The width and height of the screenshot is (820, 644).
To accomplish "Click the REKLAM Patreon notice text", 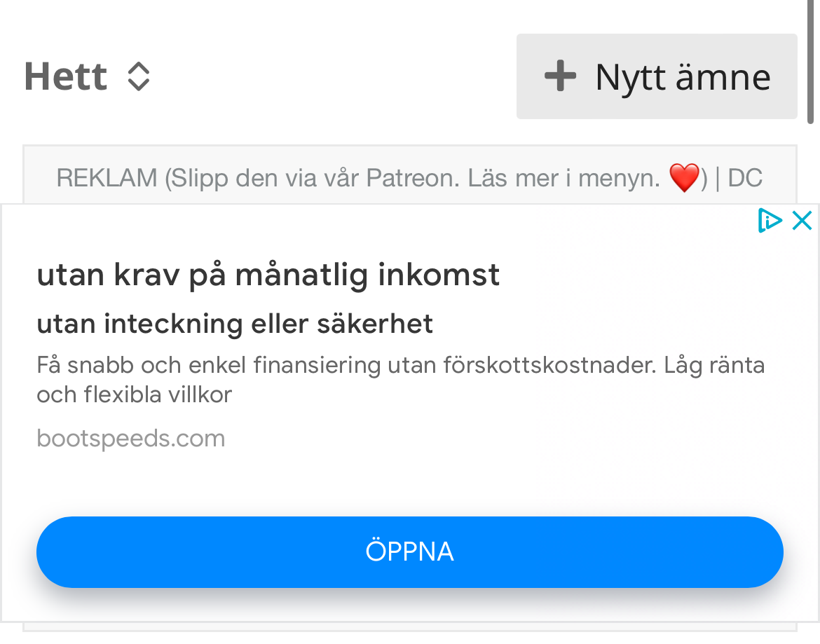I will click(x=409, y=178).
